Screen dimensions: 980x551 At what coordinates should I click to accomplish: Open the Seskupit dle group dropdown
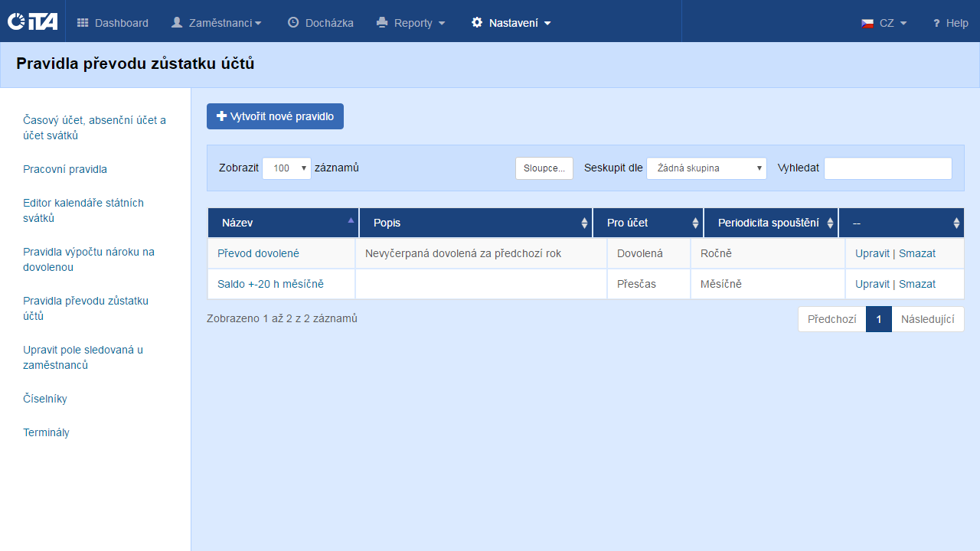(706, 168)
